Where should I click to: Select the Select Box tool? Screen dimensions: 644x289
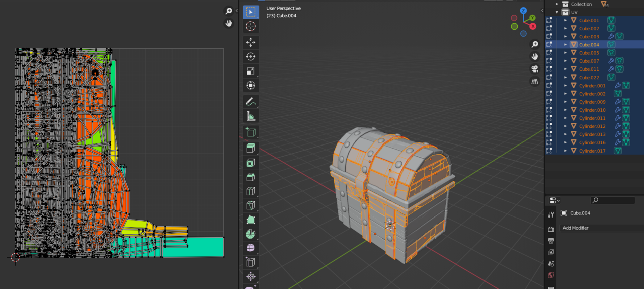[x=251, y=12]
